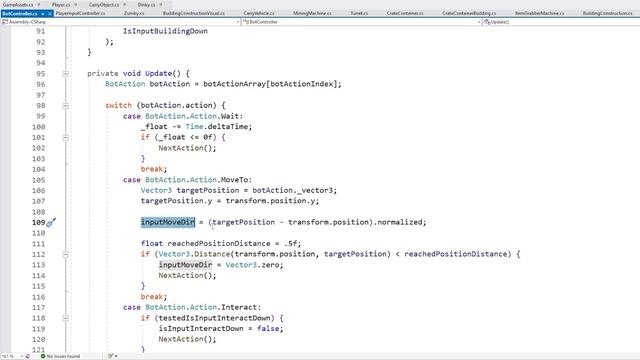Click testedIsInputInteractDown on line 118
The image size is (640, 360).
214,318
